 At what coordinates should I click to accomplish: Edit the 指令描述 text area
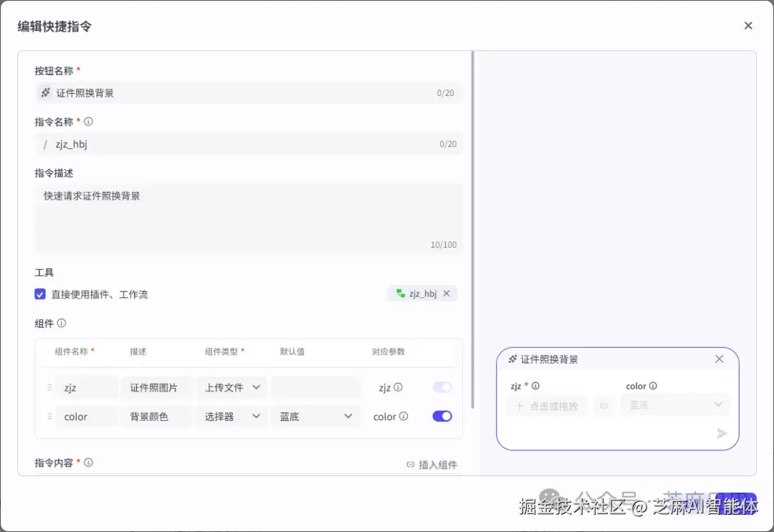point(249,219)
